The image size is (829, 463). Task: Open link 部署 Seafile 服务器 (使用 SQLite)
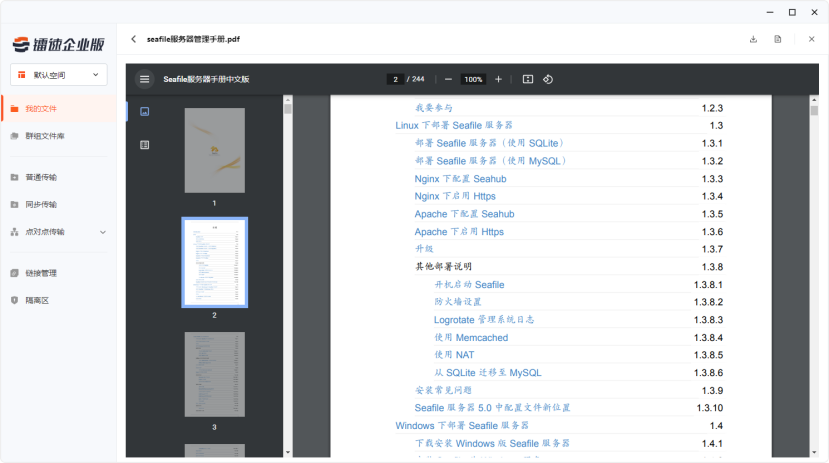click(x=489, y=143)
